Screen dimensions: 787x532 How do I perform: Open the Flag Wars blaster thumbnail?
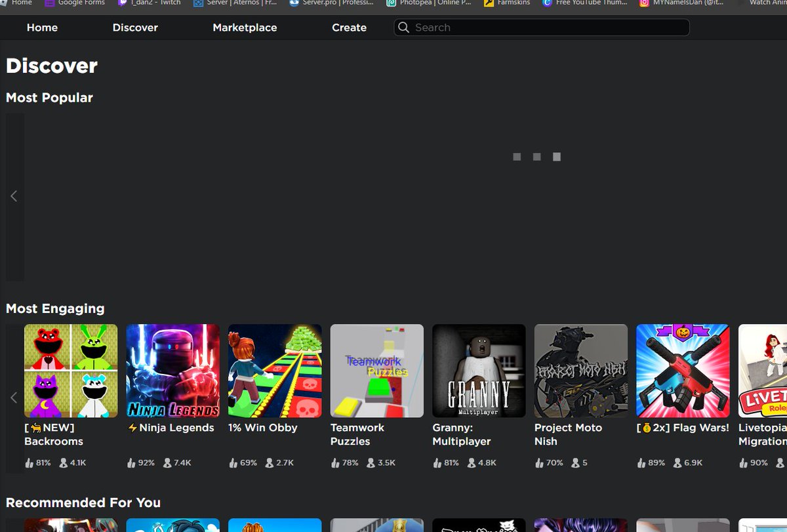[x=683, y=371]
